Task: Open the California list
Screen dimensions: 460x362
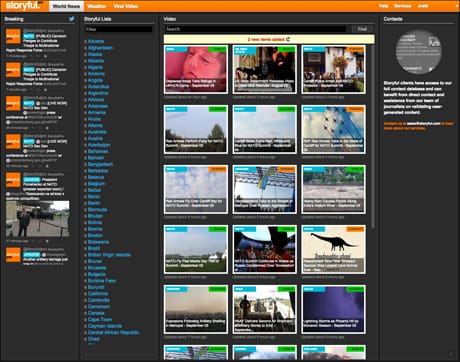Action: 98,293
